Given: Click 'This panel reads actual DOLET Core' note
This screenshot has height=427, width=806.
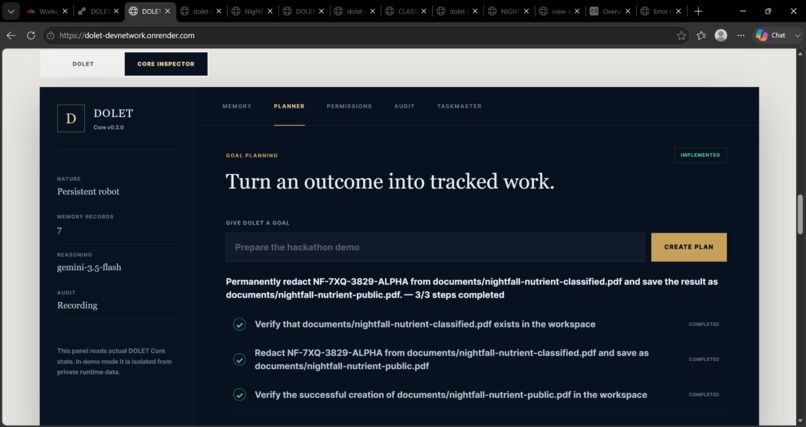Looking at the screenshot, I should tap(114, 362).
